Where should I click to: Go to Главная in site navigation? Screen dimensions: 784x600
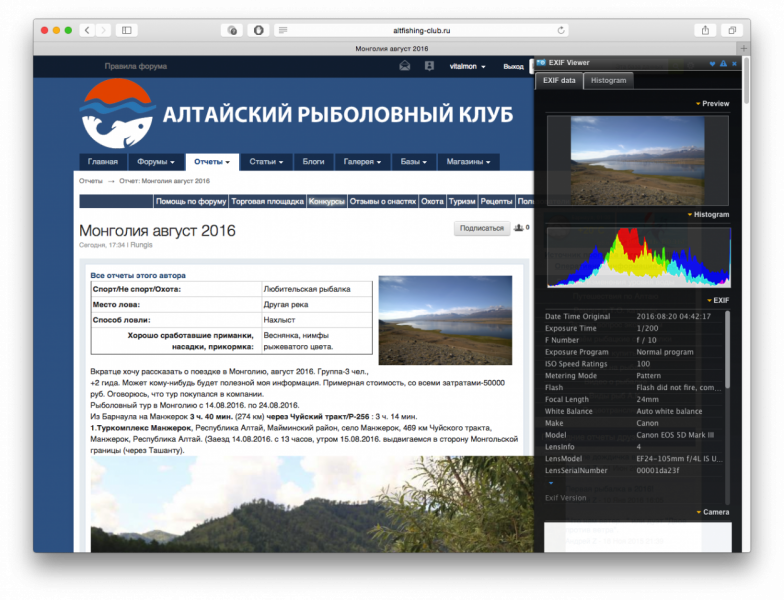(102, 162)
